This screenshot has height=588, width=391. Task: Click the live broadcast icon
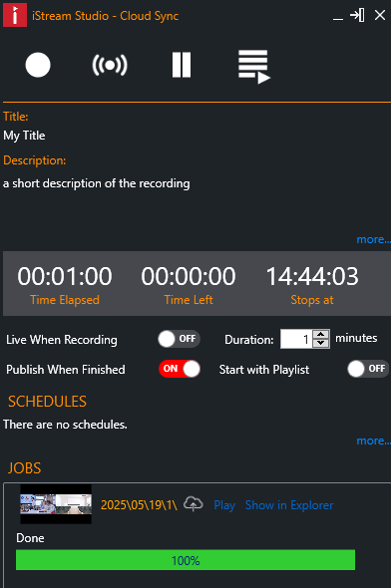(110, 65)
